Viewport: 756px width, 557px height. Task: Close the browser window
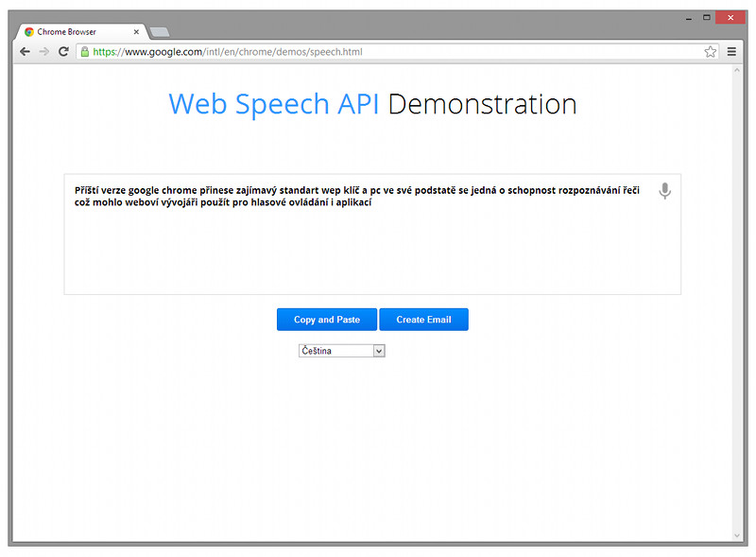pos(730,18)
